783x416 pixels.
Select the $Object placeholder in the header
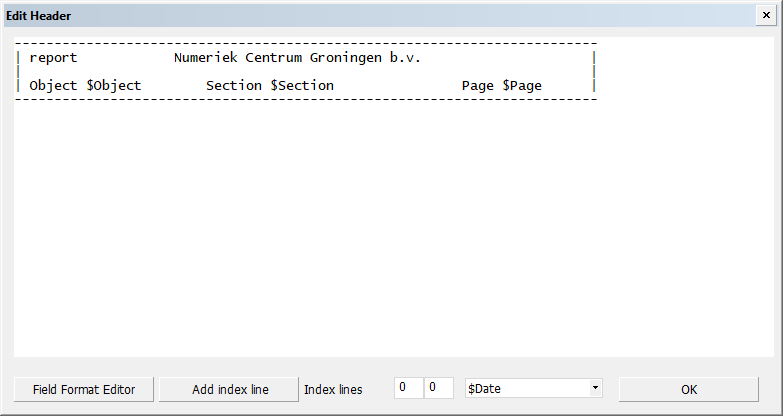114,86
